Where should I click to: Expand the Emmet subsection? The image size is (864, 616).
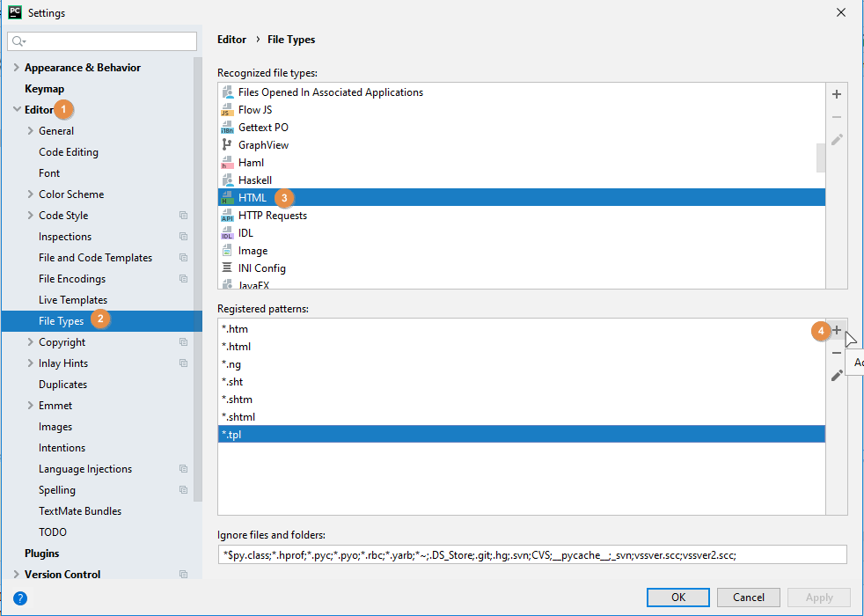point(30,406)
